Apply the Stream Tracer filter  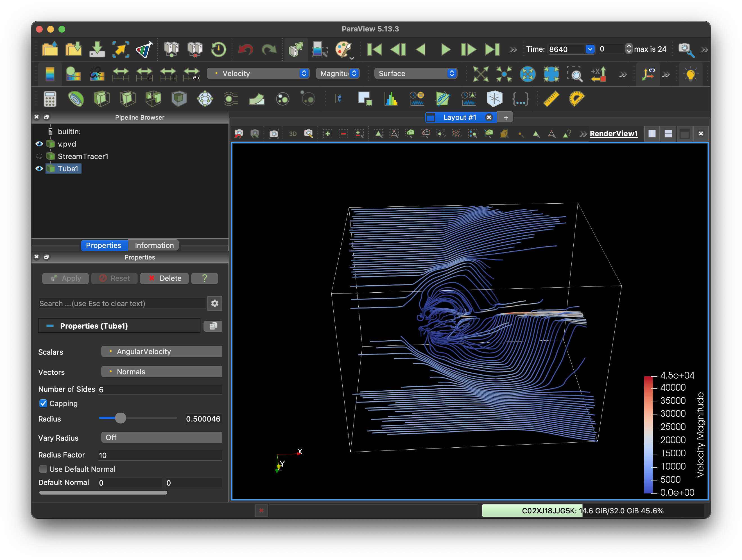coord(231,99)
